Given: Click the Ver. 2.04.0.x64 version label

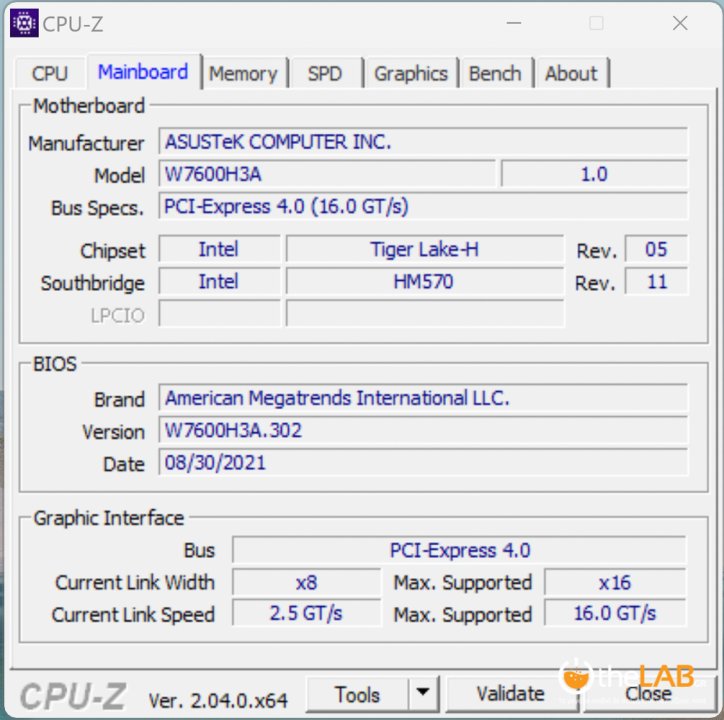Looking at the screenshot, I should [218, 701].
